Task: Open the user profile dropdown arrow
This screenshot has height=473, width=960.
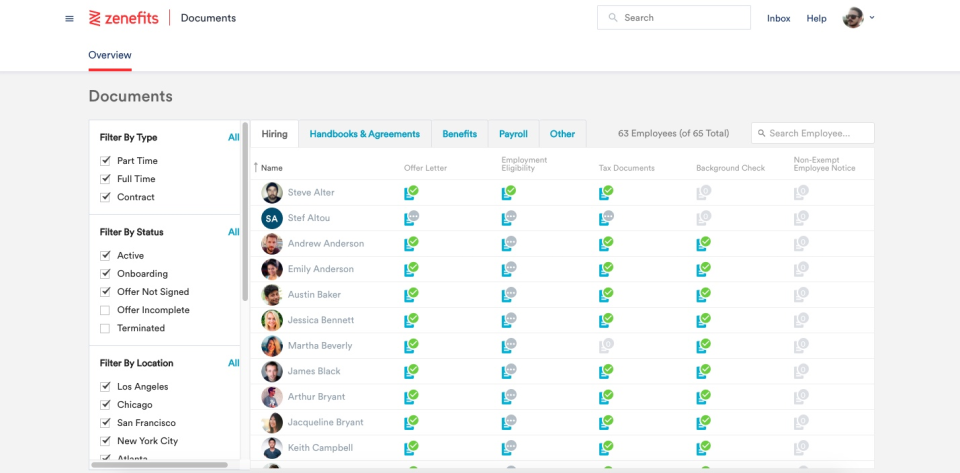Action: (872, 17)
